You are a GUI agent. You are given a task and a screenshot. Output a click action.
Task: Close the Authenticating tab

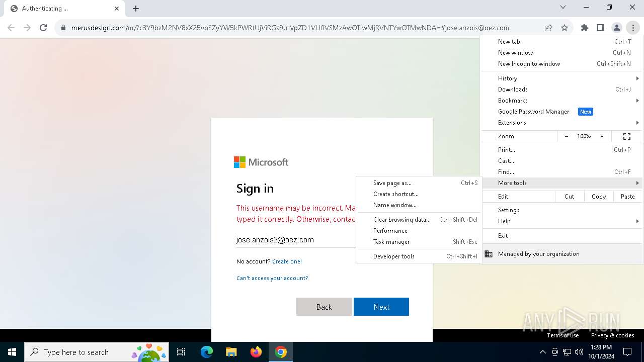[117, 9]
